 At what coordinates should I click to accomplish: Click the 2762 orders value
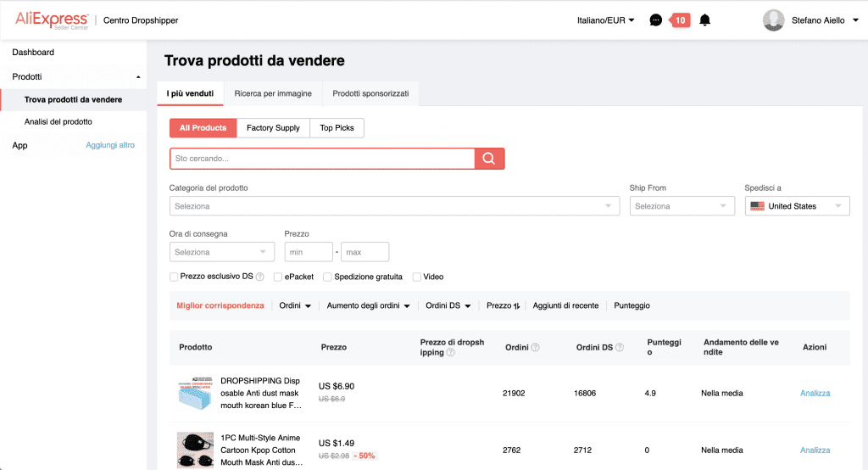[511, 450]
